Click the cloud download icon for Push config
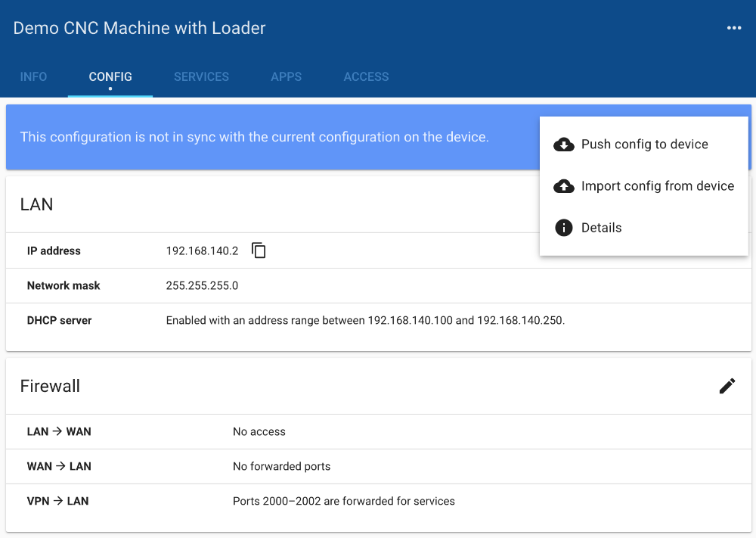 point(564,145)
